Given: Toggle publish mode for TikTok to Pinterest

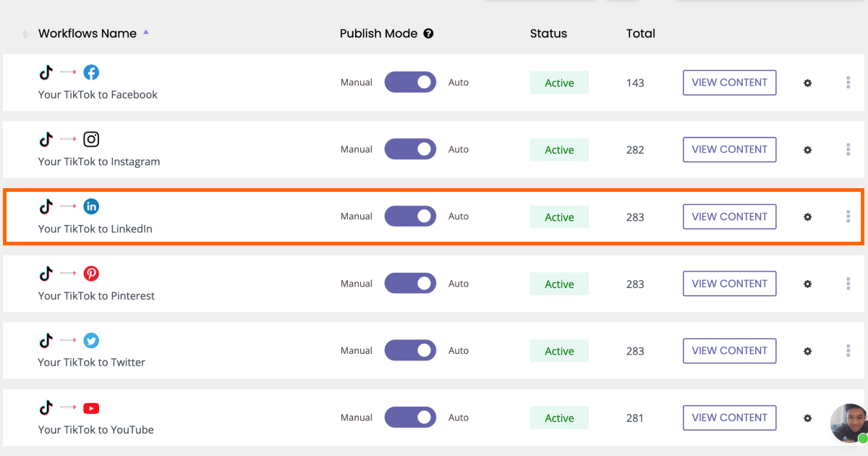Looking at the screenshot, I should [410, 284].
